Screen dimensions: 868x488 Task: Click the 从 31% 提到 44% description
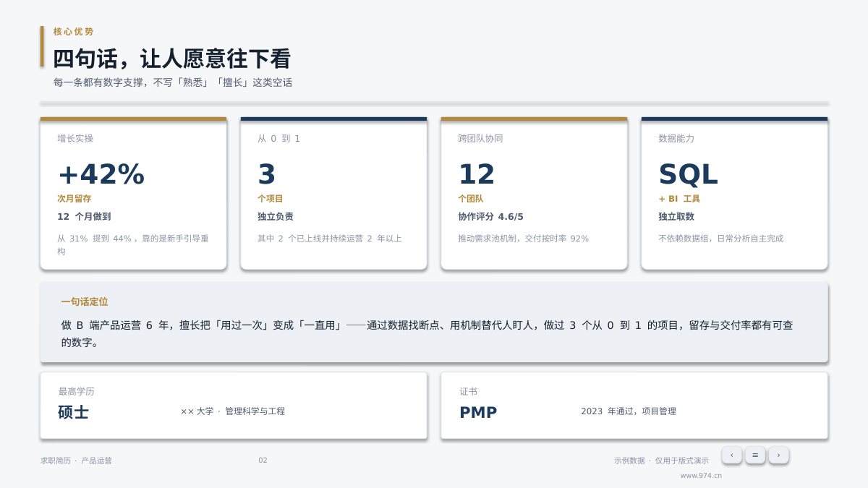coord(133,244)
